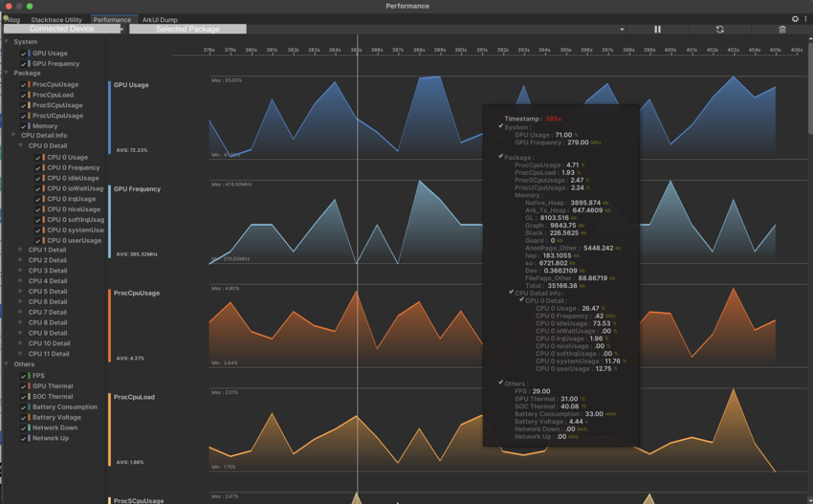813x504 pixels.
Task: Open the ArkUI Dump tab
Action: click(160, 19)
